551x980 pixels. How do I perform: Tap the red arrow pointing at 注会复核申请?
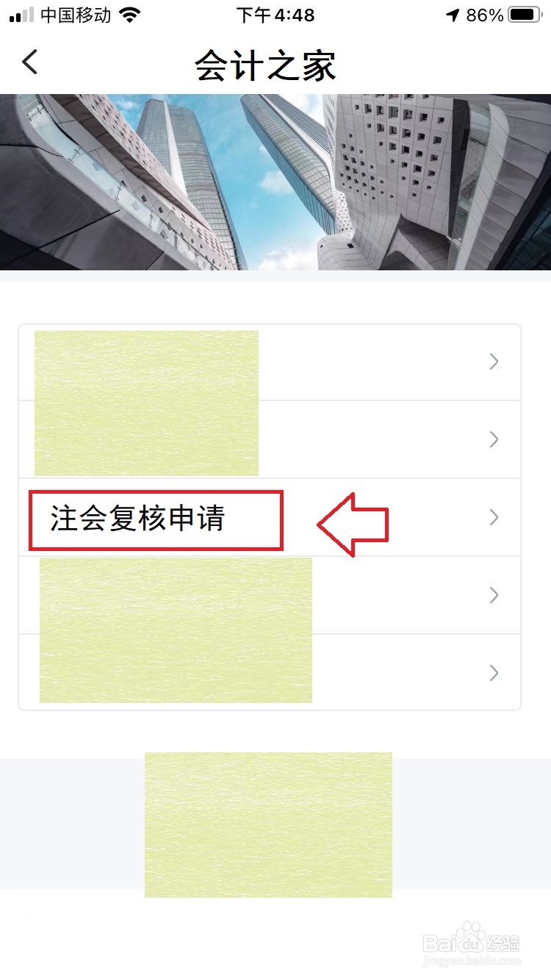353,524
